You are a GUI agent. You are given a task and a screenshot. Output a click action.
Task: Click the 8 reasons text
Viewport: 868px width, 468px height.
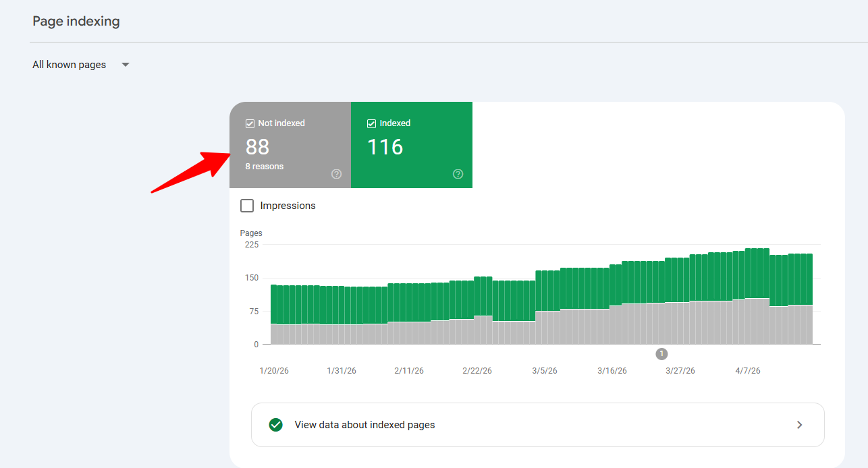pos(265,167)
